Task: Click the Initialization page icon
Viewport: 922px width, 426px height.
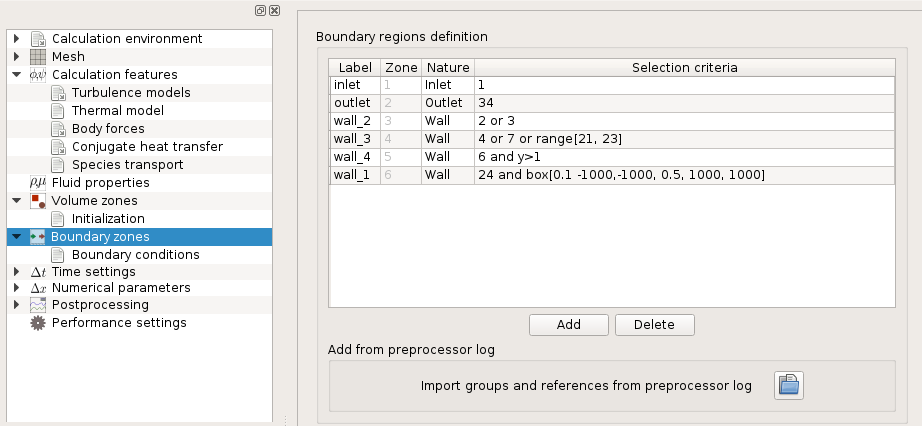Action: click(x=58, y=219)
